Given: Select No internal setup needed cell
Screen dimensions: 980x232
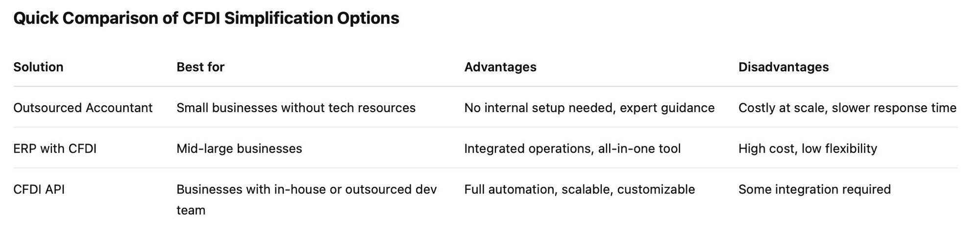Looking at the screenshot, I should (589, 108).
